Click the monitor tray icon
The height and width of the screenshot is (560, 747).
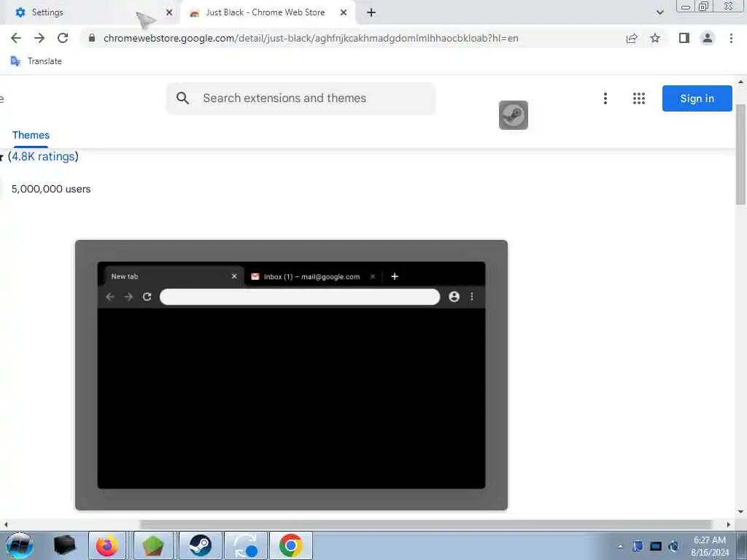656,546
